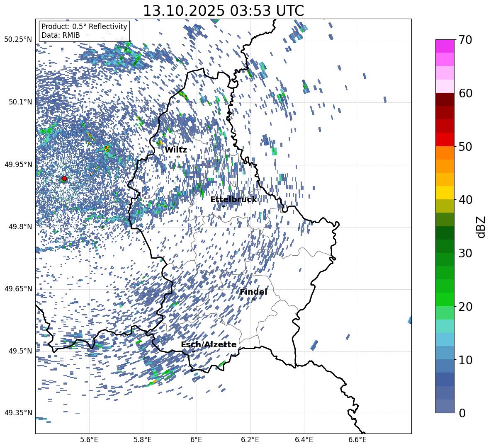491x448 pixels.
Task: Click the 6.6°E longitude label
Action: tap(357, 440)
